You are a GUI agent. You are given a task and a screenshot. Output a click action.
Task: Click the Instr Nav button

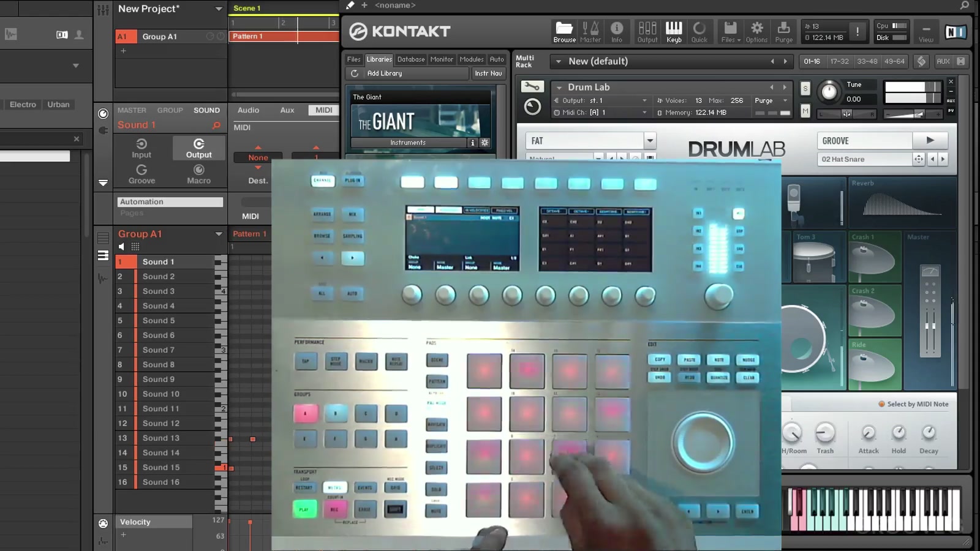pyautogui.click(x=488, y=73)
